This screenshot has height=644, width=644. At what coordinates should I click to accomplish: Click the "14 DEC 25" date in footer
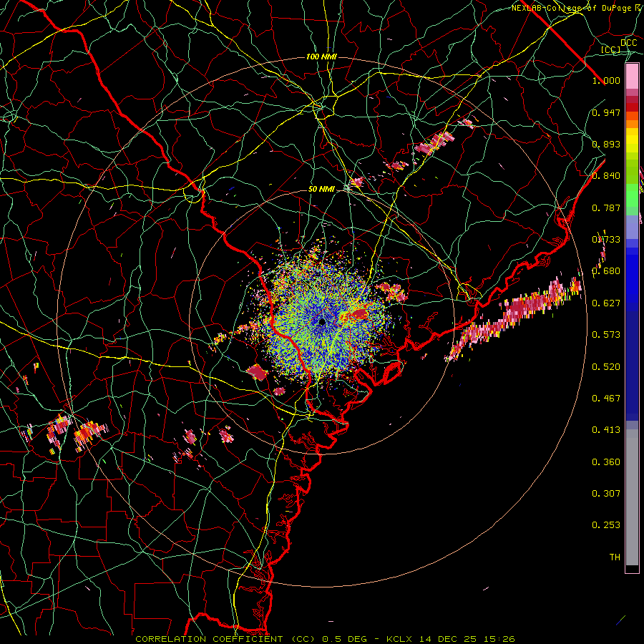[448, 639]
